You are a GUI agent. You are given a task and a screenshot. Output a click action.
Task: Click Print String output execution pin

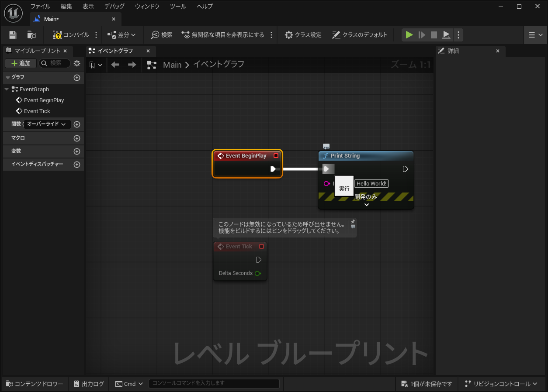coord(405,169)
